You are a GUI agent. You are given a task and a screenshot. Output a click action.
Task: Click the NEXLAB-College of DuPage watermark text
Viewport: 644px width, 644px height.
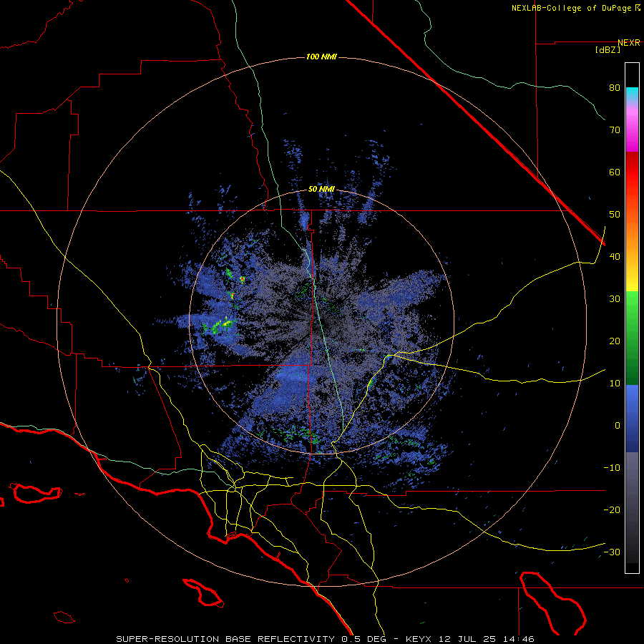[576, 8]
